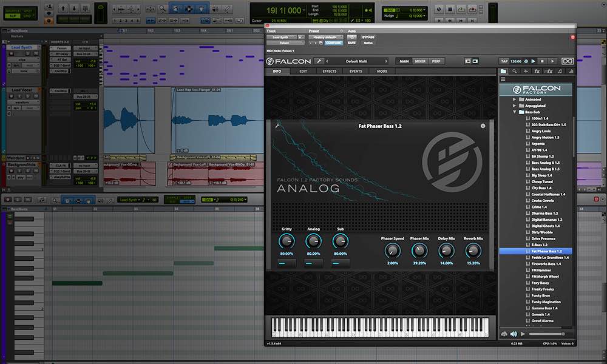Expand the Arpeggiated folder
This screenshot has height=364, width=607.
pos(515,106)
